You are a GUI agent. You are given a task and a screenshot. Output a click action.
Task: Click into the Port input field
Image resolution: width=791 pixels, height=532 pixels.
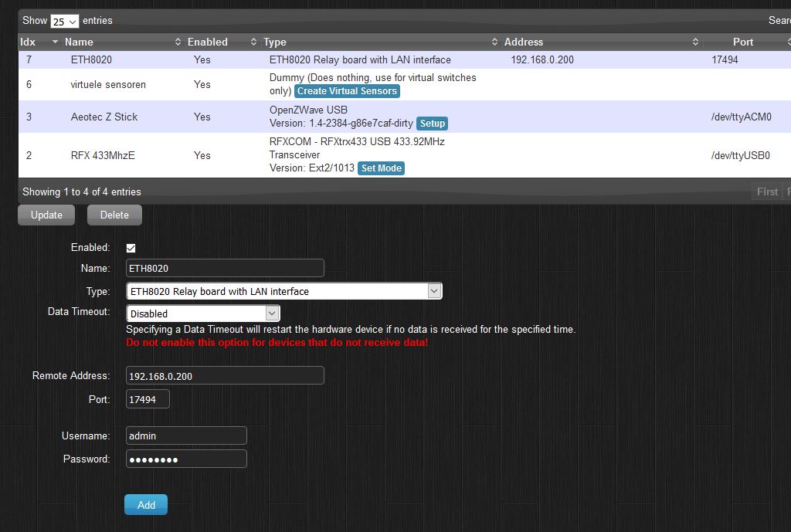coord(148,399)
